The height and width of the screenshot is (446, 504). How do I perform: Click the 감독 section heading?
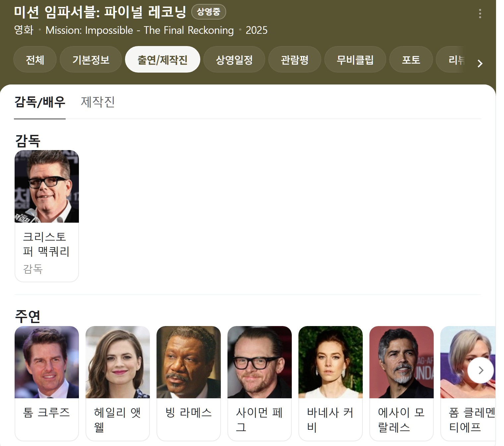28,140
